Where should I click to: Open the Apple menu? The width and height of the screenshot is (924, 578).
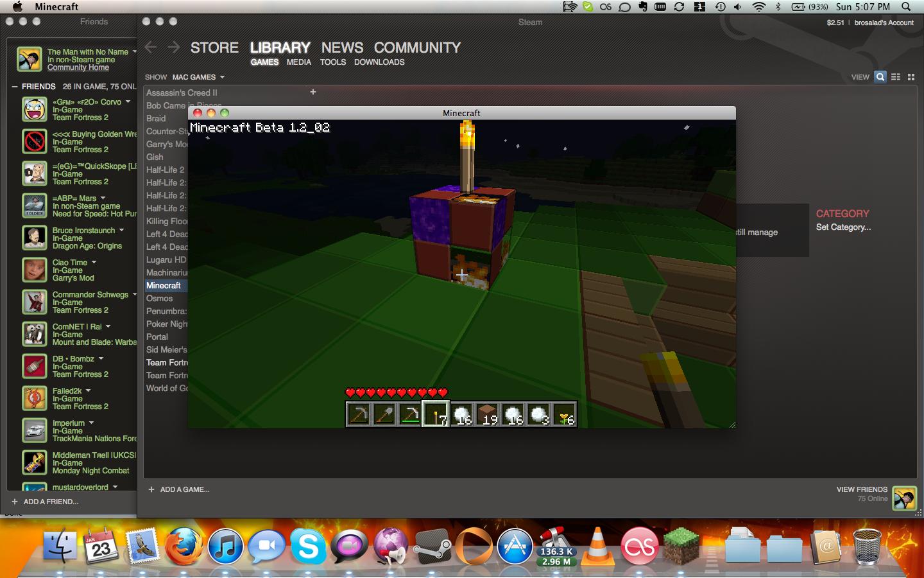tap(17, 6)
